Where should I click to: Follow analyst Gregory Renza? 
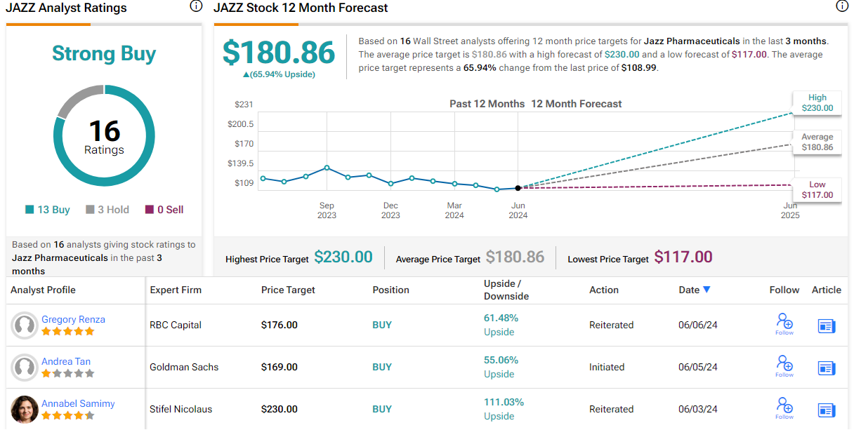(784, 323)
